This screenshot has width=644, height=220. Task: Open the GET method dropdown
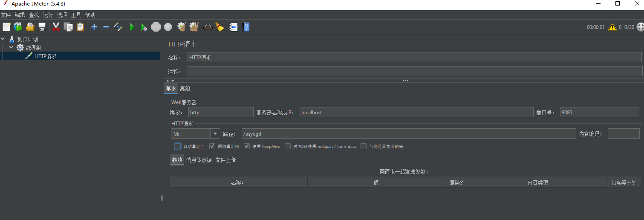click(216, 134)
